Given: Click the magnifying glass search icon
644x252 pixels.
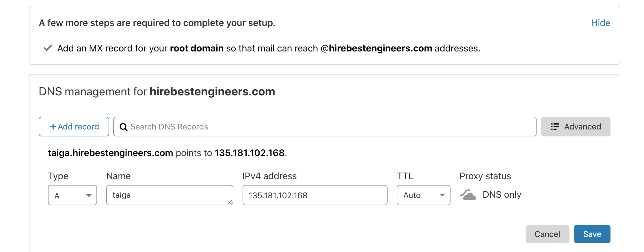Looking at the screenshot, I should click(123, 127).
